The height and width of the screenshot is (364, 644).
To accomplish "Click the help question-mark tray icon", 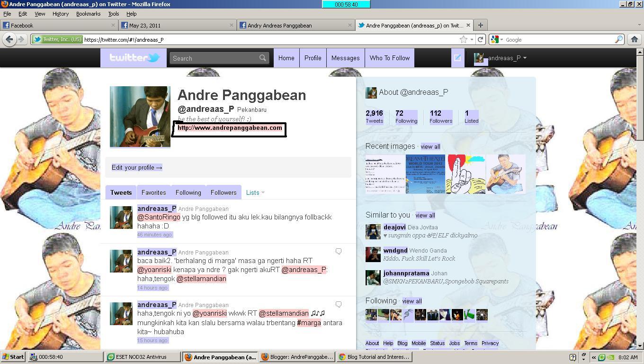I will [572, 357].
